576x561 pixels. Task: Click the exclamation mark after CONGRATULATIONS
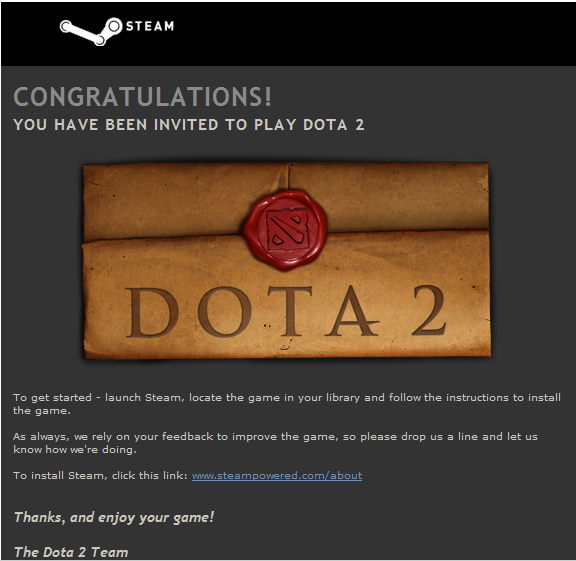[267, 97]
